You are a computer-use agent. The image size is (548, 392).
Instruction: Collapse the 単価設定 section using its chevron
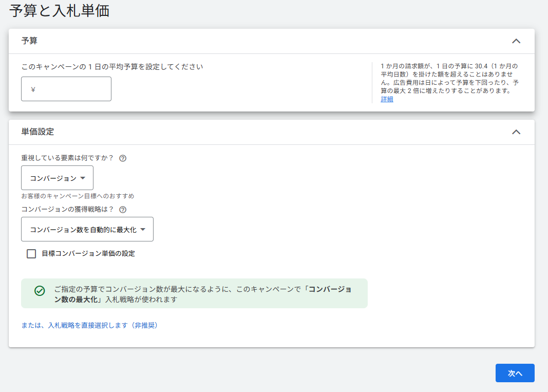[516, 132]
